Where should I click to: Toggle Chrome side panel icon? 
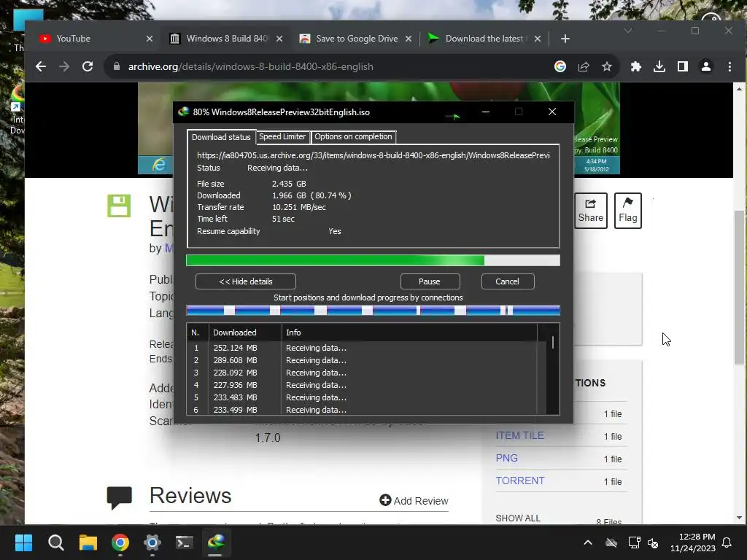click(683, 66)
